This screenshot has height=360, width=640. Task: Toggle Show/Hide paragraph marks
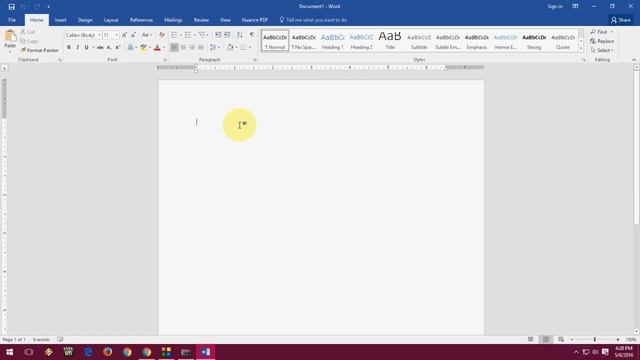pyautogui.click(x=252, y=35)
